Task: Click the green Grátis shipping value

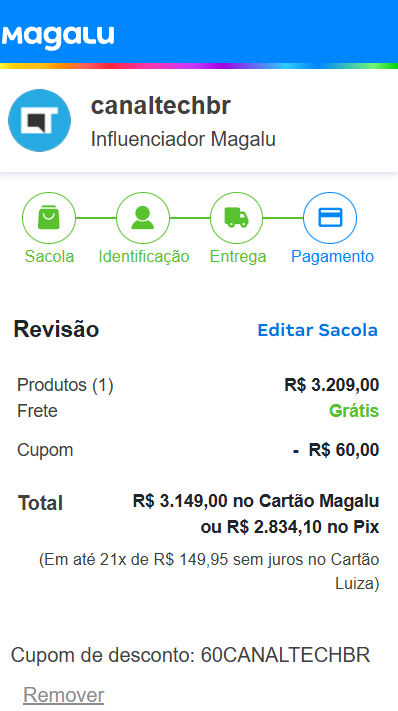Action: [x=354, y=411]
